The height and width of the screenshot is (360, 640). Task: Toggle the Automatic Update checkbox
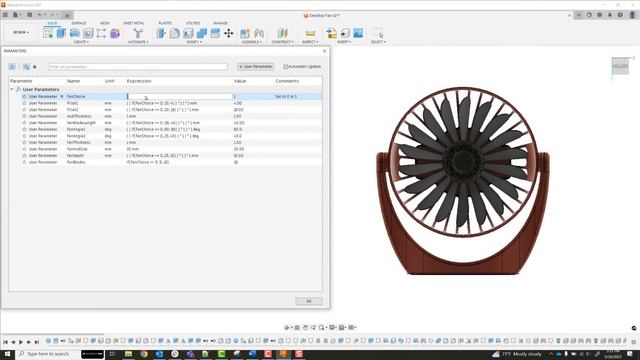[x=286, y=67]
